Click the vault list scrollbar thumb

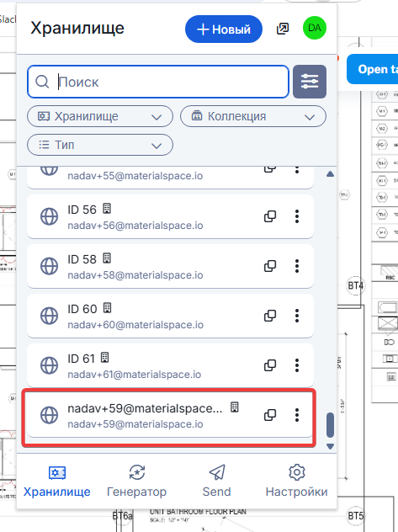[330, 425]
